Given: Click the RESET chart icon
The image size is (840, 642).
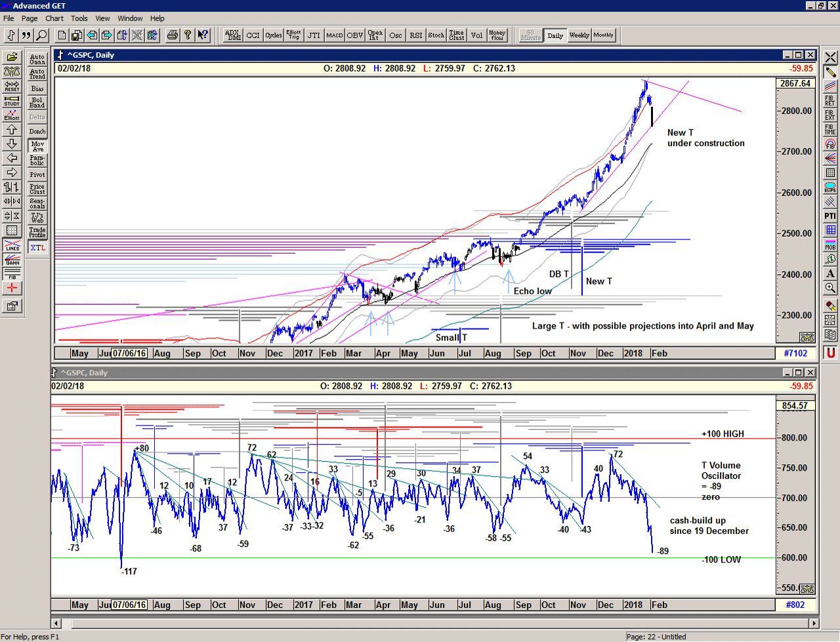Looking at the screenshot, I should click(x=12, y=87).
